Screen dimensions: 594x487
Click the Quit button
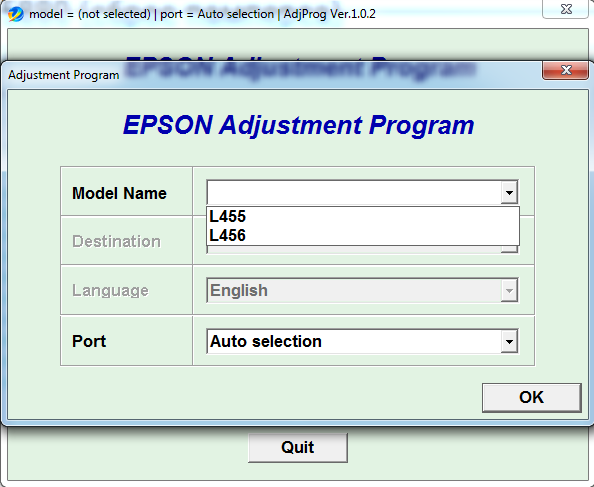(298, 448)
